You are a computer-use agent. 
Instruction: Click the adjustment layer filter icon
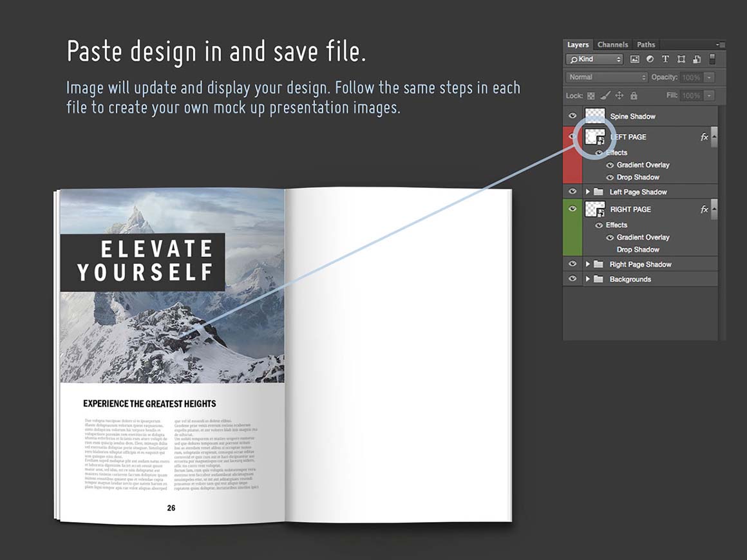click(650, 59)
